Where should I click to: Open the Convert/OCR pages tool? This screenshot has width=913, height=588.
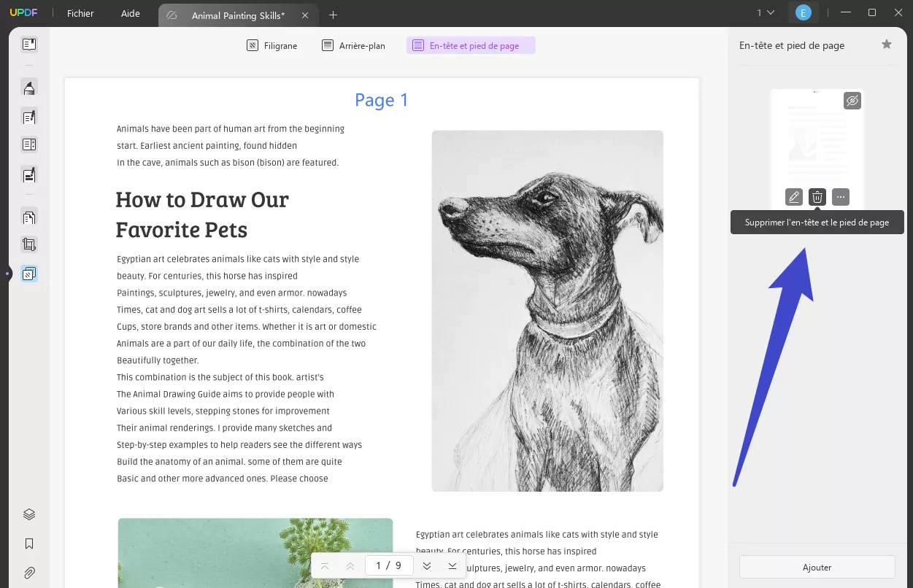coord(29,217)
